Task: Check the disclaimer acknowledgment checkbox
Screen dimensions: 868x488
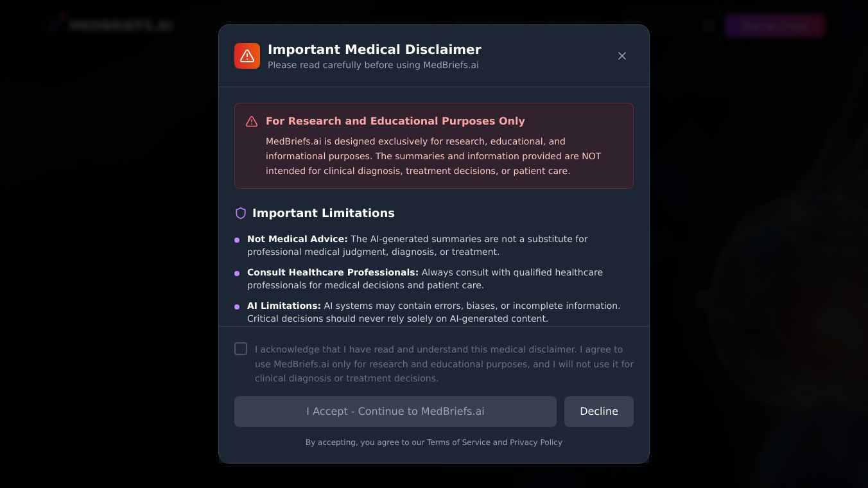Action: coord(241,349)
